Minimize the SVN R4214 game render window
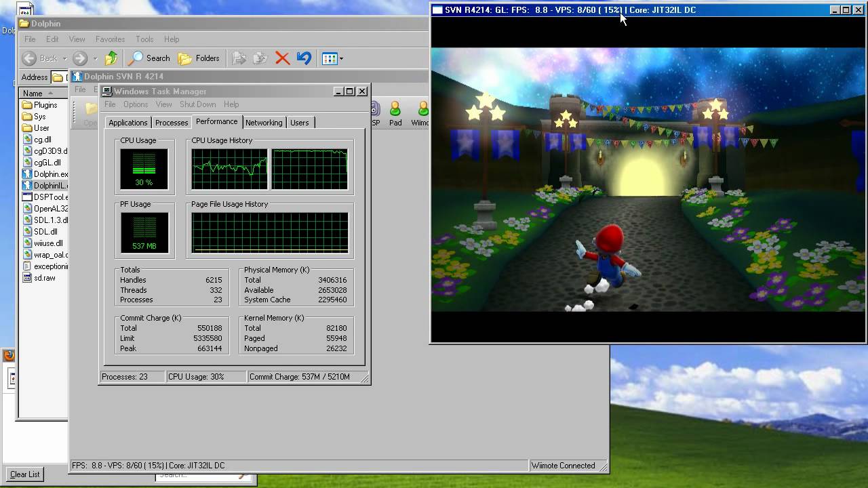The image size is (868, 488). point(835,10)
